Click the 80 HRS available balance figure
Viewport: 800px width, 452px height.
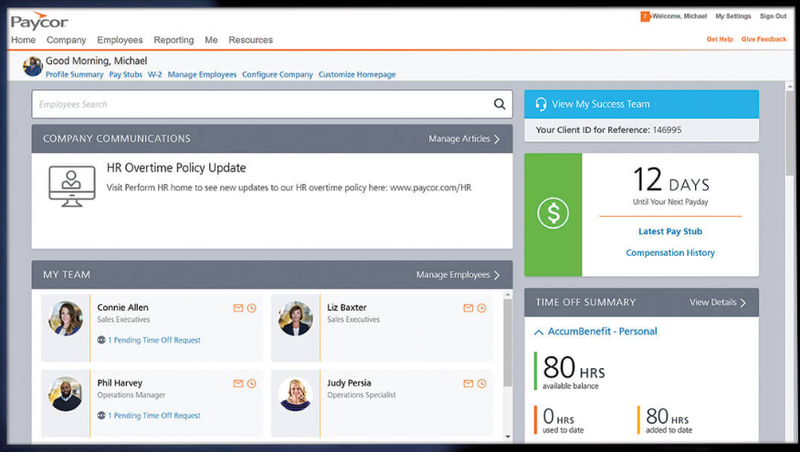[574, 368]
